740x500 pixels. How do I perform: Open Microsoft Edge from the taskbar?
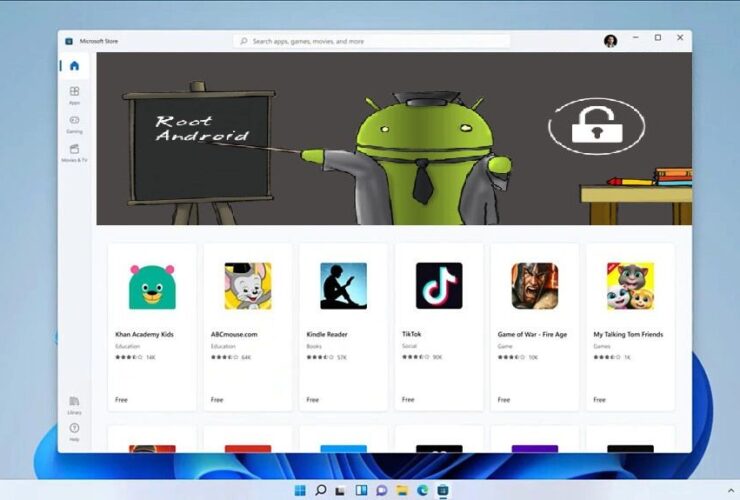[x=422, y=490]
